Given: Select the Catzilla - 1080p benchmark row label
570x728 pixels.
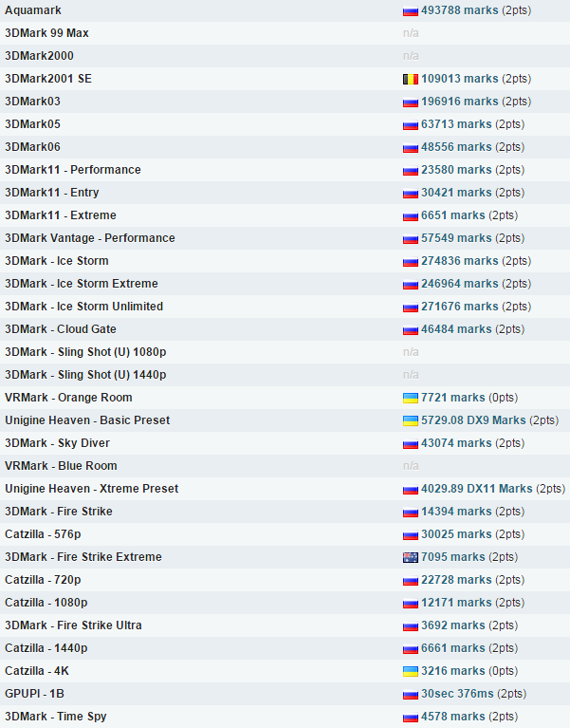Looking at the screenshot, I should 46,603.
